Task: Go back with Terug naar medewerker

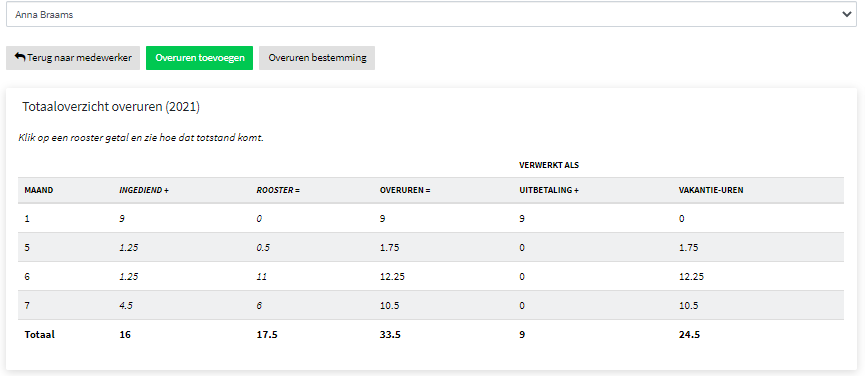Action: pos(73,58)
